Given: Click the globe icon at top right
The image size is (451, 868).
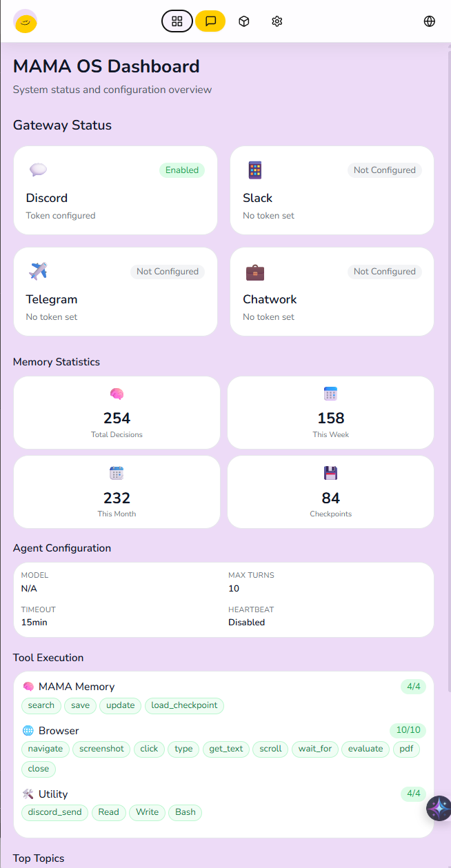Looking at the screenshot, I should [x=429, y=21].
